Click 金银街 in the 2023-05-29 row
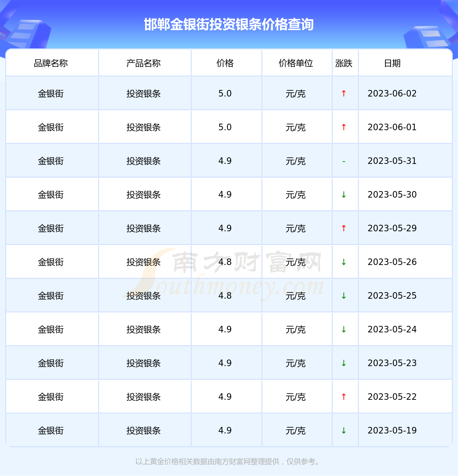The height and width of the screenshot is (476, 458). pos(51,229)
